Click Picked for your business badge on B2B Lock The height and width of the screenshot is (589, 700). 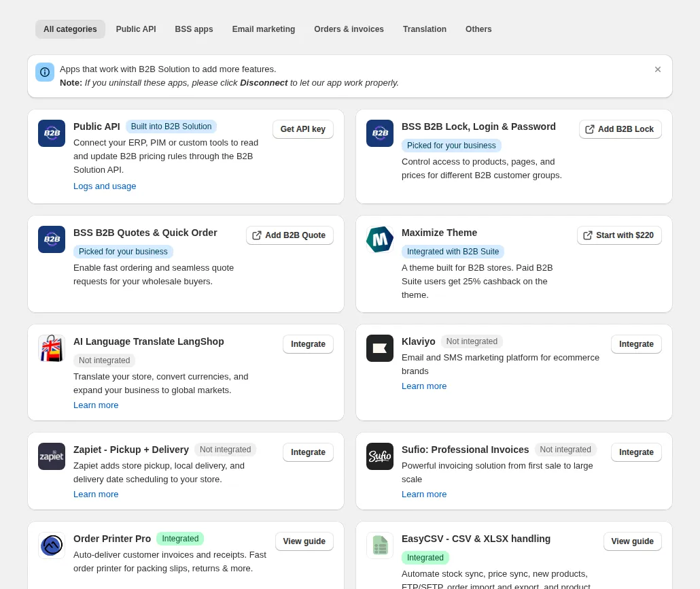click(x=451, y=146)
